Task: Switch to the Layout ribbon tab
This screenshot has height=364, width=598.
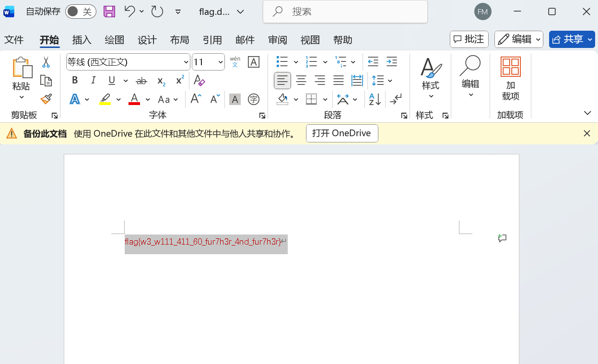Action: [179, 40]
